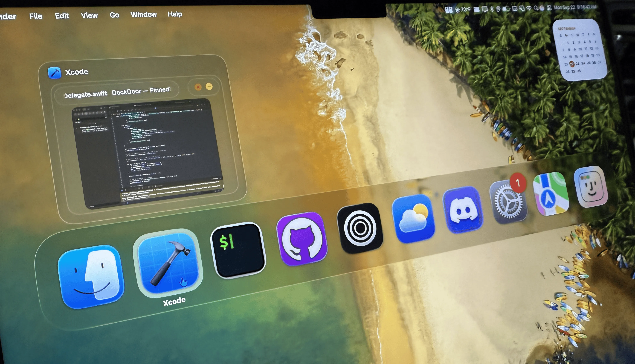Click the SEPTEMBER heading in the calendar widget
635x364 pixels.
coord(567,28)
